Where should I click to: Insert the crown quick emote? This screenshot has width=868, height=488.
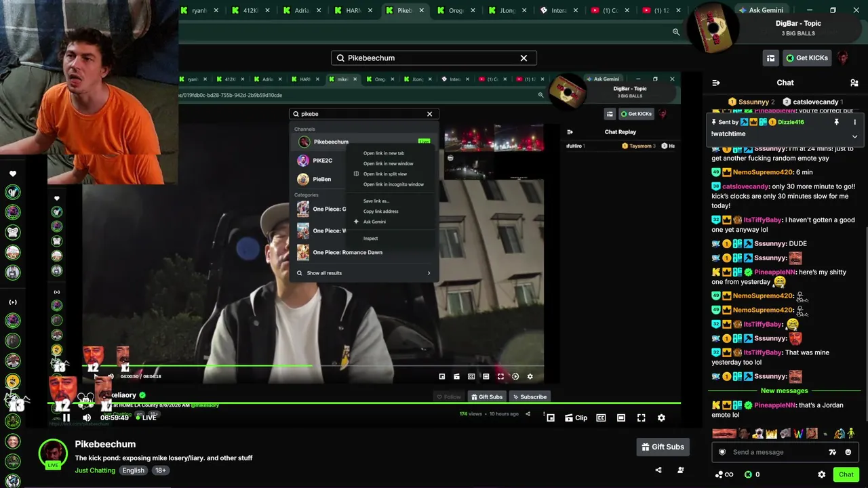771,433
